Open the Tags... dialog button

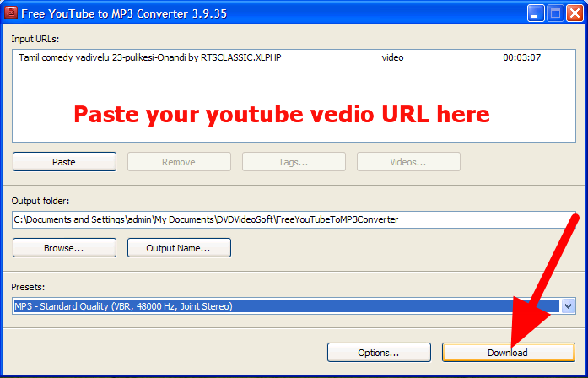coord(294,162)
